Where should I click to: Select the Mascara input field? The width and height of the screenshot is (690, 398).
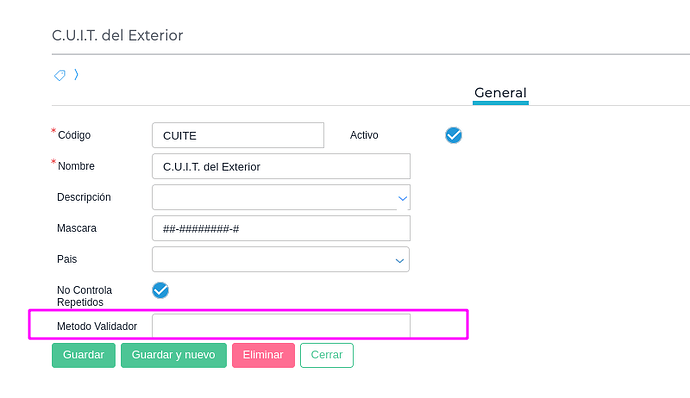pyautogui.click(x=281, y=228)
